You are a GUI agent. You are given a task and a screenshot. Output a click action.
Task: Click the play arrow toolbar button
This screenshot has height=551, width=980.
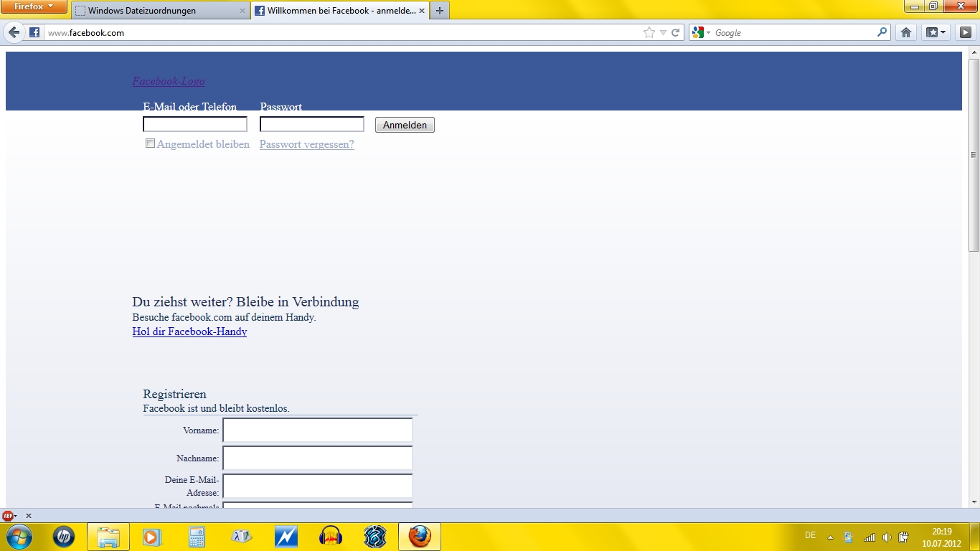click(x=966, y=32)
